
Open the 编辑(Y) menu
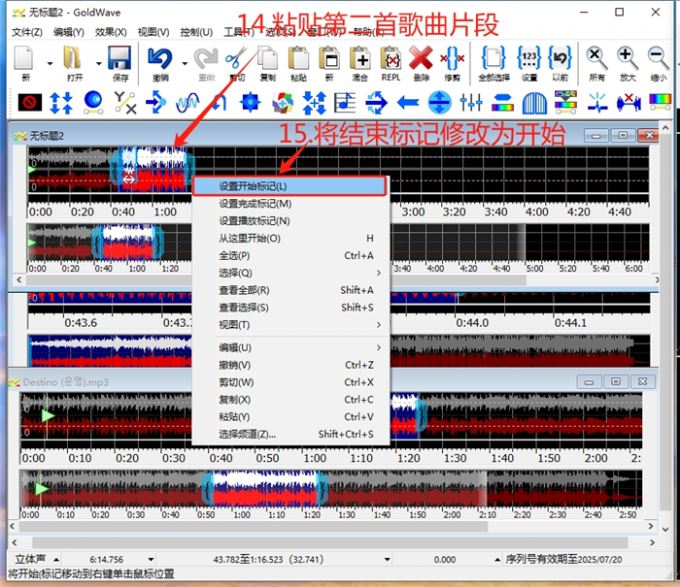pos(69,32)
